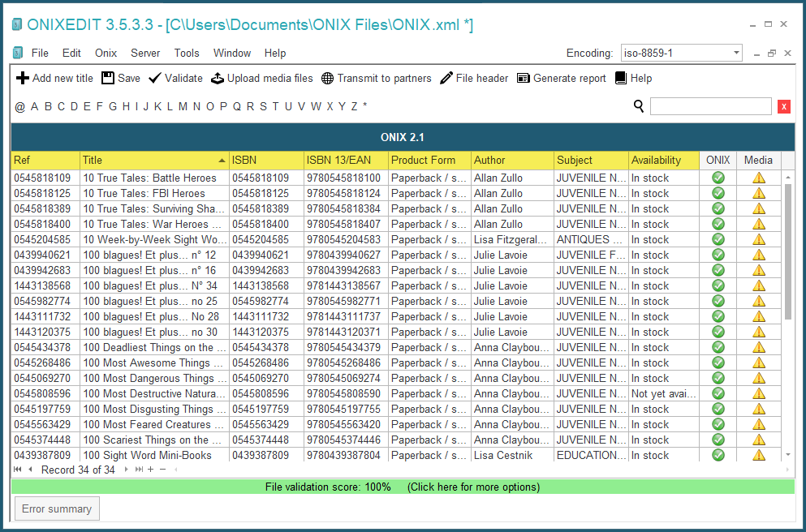Click the Availability column header
This screenshot has height=532, width=806.
click(x=664, y=161)
